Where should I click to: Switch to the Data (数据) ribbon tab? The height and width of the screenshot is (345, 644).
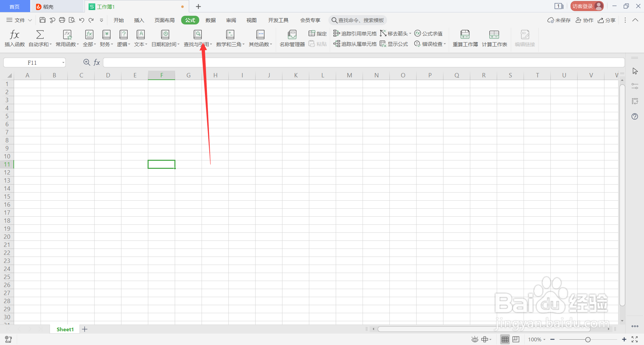pyautogui.click(x=211, y=20)
